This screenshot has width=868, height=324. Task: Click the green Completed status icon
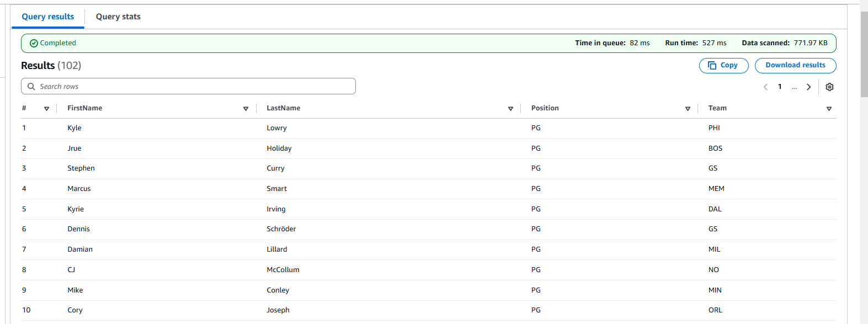(34, 43)
